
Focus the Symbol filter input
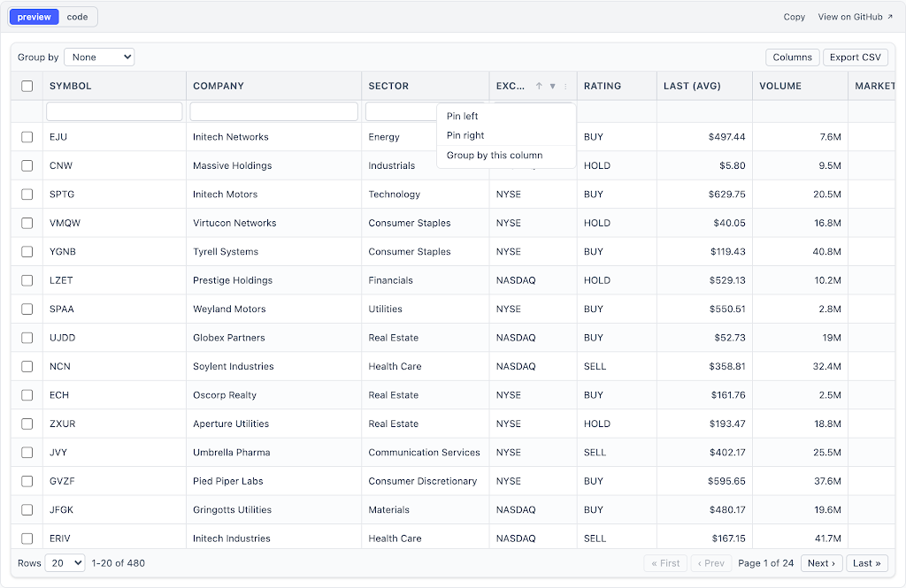[x=114, y=111]
